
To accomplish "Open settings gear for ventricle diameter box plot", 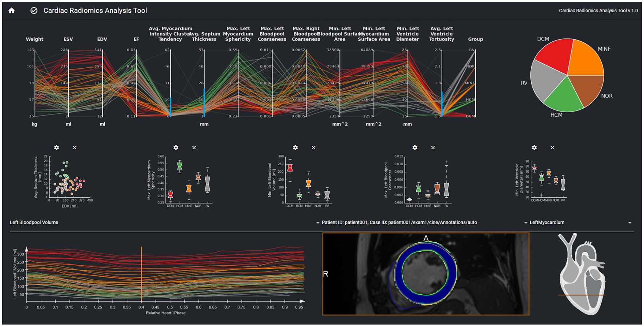I will click(534, 148).
